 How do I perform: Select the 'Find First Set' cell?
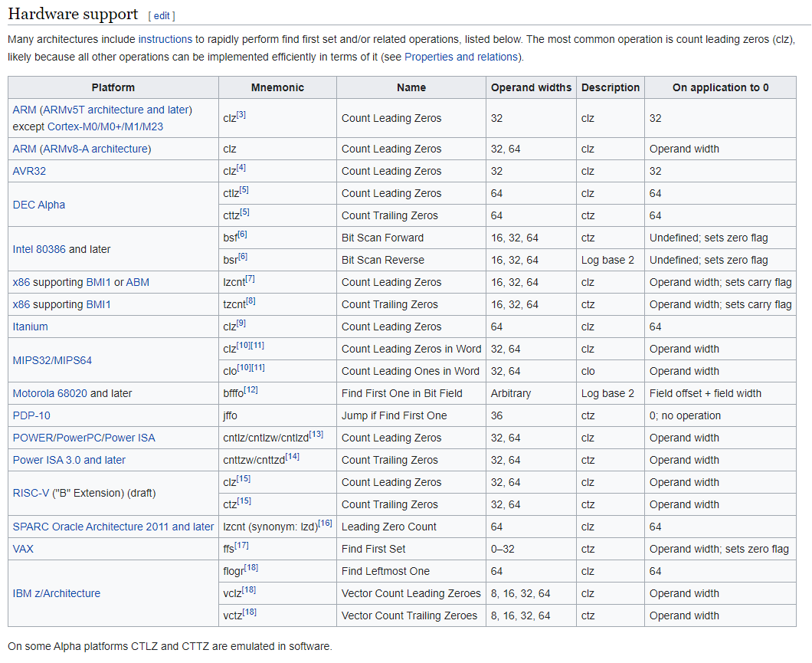point(411,550)
